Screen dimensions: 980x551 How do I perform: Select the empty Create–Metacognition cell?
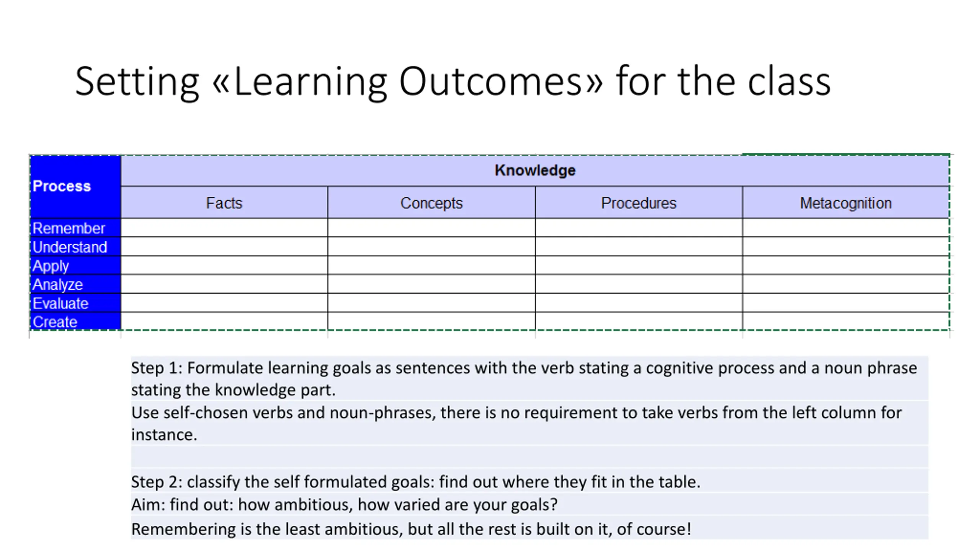(x=845, y=321)
